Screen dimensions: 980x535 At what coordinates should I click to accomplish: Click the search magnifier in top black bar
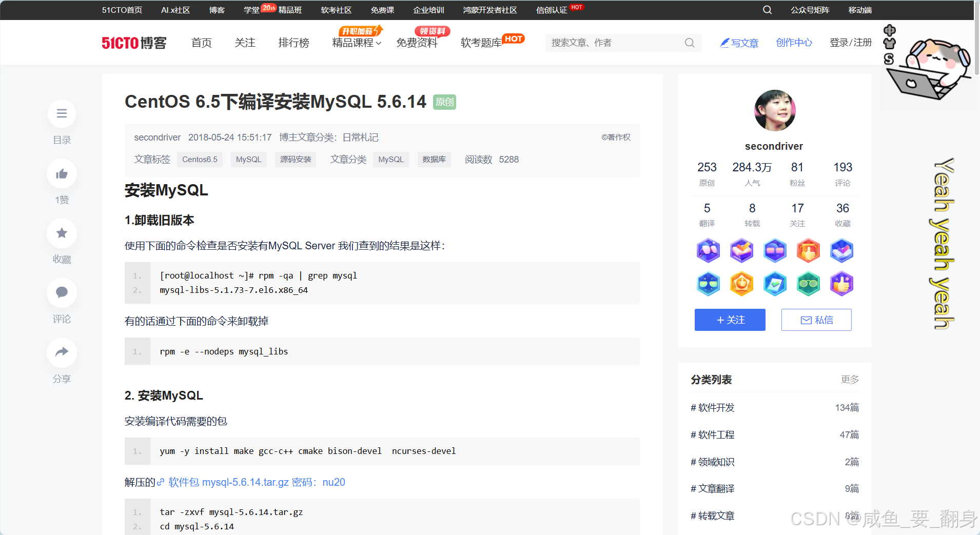point(767,10)
